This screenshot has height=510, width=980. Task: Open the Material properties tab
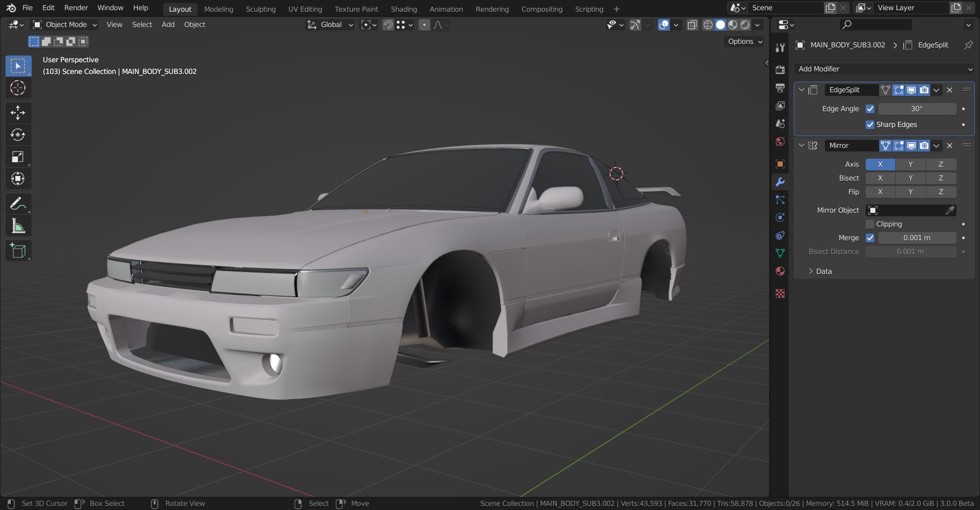tap(780, 271)
